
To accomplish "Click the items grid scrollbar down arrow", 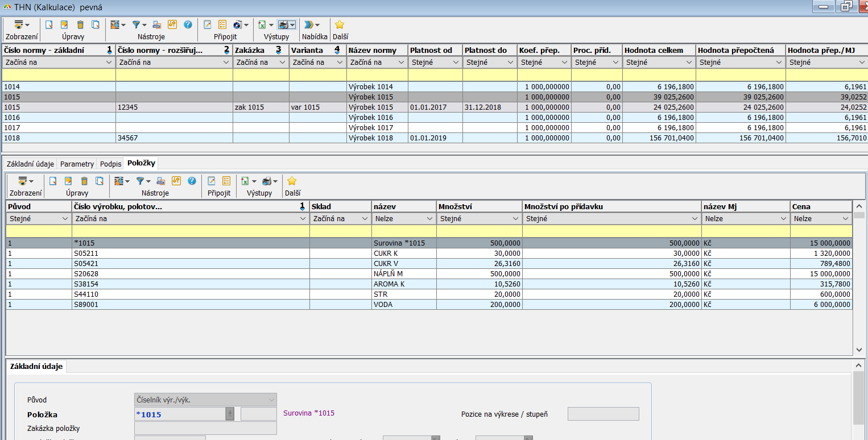I will [x=859, y=350].
